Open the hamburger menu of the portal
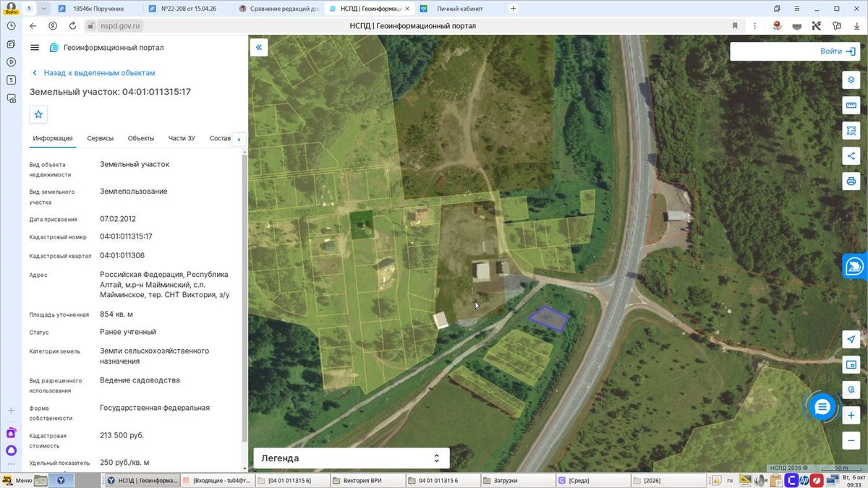Image resolution: width=868 pixels, height=488 pixels. 35,48
